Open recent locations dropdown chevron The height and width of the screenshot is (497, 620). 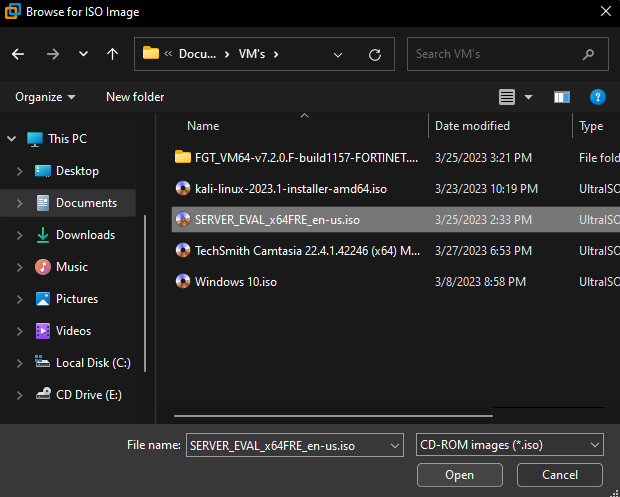(x=83, y=54)
